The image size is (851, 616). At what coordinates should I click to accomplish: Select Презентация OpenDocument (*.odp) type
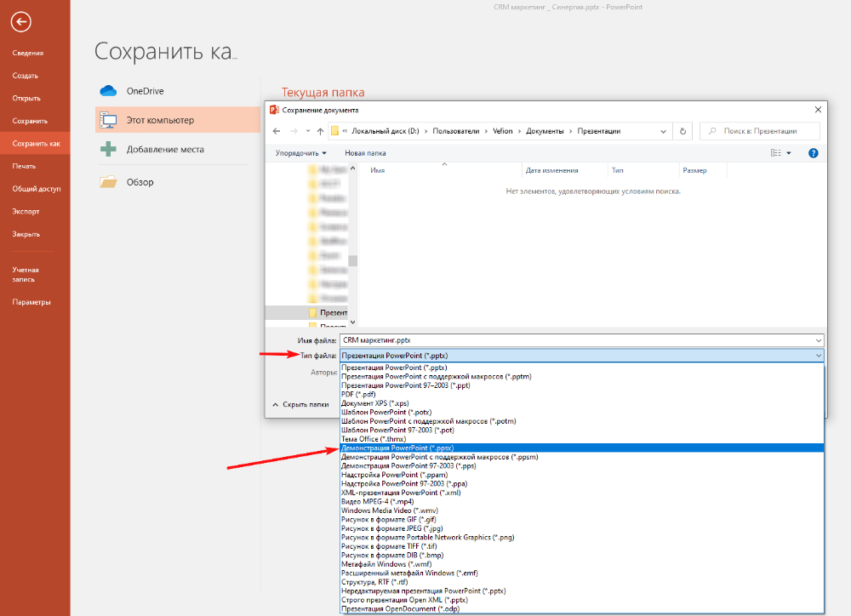tap(582, 609)
